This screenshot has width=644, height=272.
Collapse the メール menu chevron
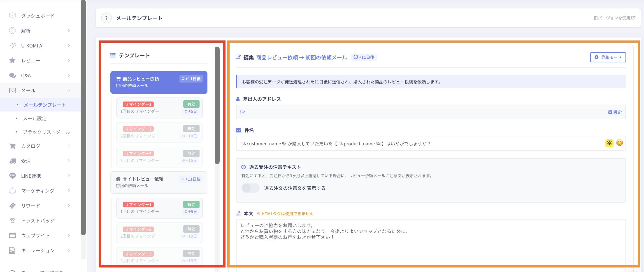(69, 90)
